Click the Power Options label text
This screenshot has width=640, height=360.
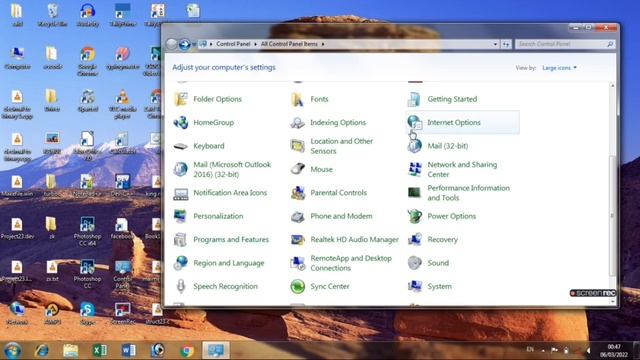(x=451, y=216)
